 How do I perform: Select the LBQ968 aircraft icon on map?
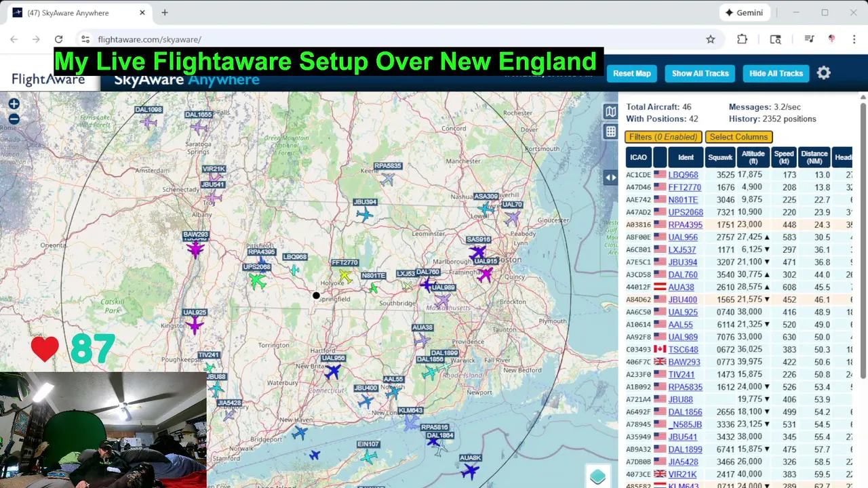coord(294,270)
